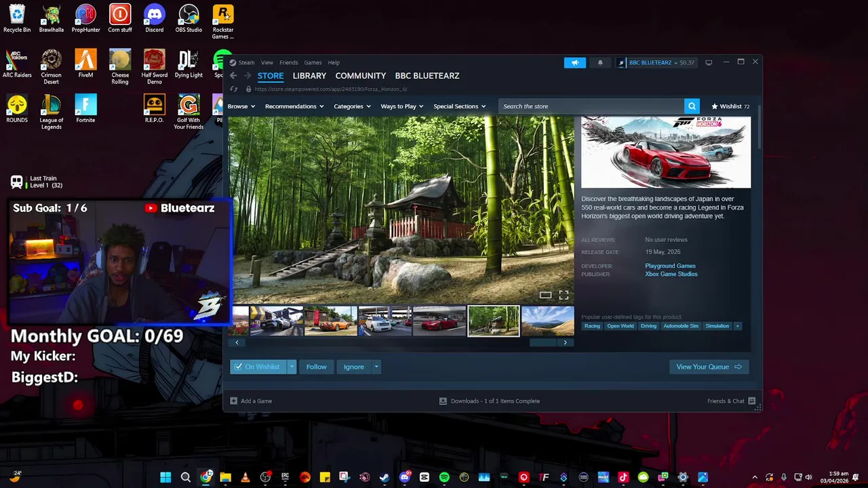Click the screenshot strip right arrow
Image resolution: width=868 pixels, height=488 pixels.
tap(565, 342)
